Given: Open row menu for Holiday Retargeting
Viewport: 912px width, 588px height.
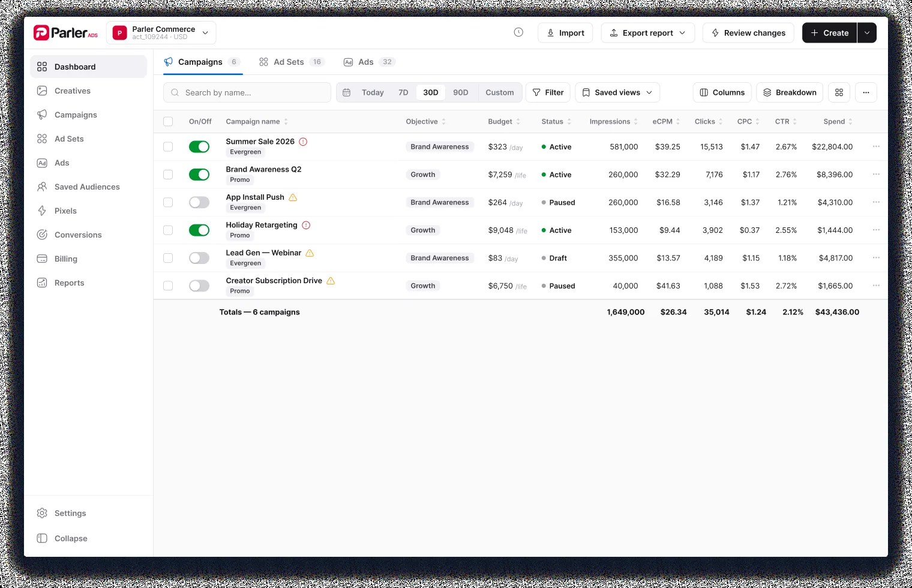Looking at the screenshot, I should (x=876, y=230).
